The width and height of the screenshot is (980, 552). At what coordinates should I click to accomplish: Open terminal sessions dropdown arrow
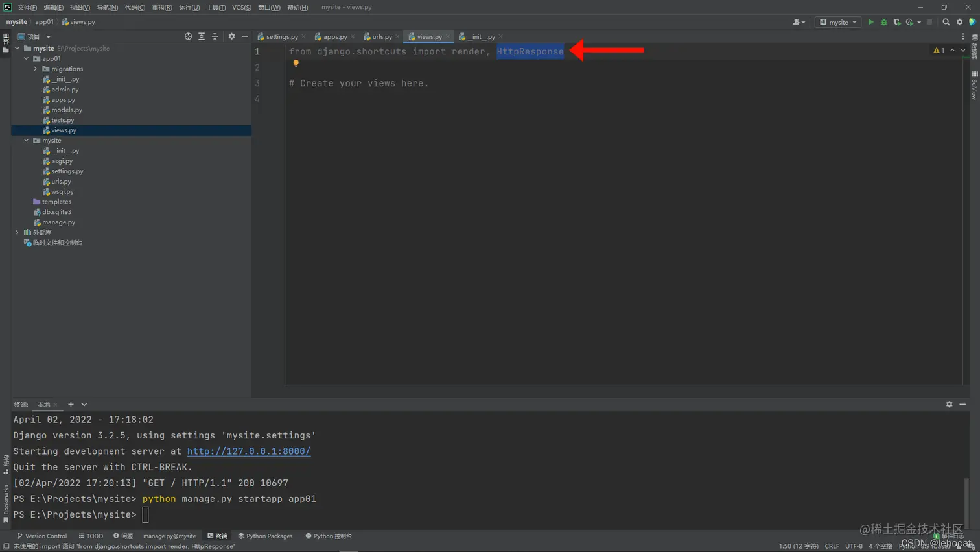coord(84,404)
